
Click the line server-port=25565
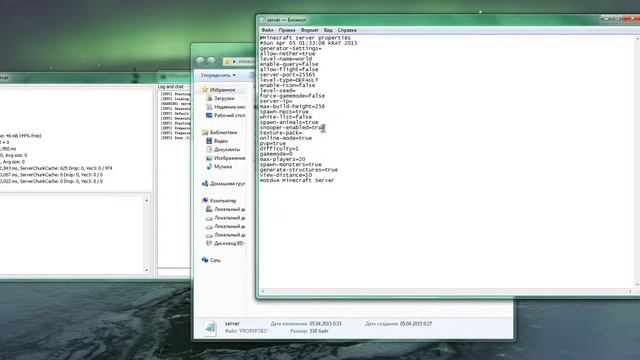(x=287, y=75)
